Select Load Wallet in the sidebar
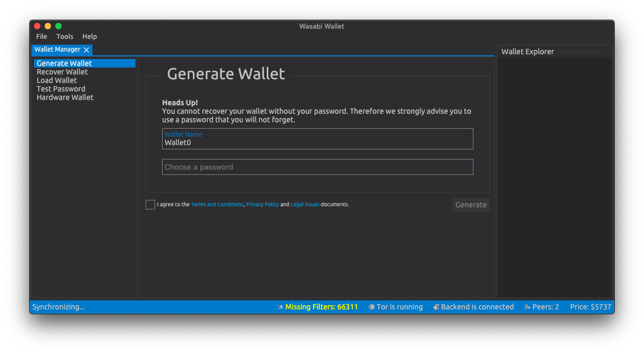Image resolution: width=644 pixels, height=353 pixels. pyautogui.click(x=84, y=80)
